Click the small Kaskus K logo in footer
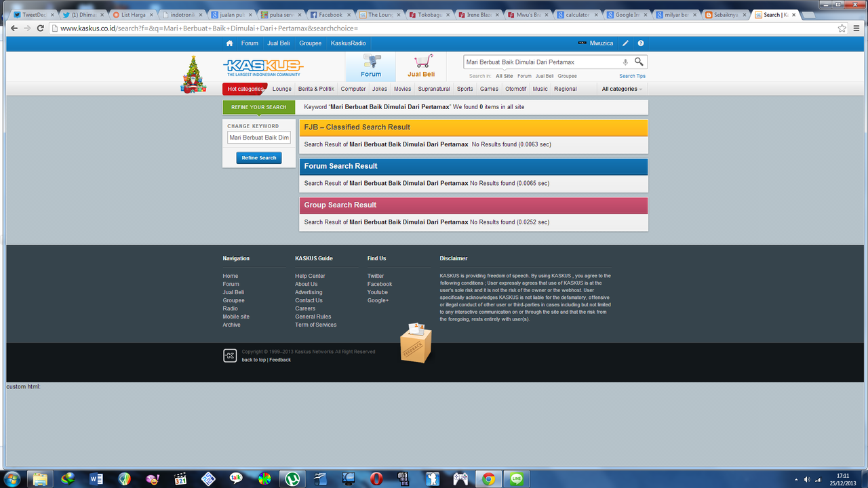 coord(230,355)
